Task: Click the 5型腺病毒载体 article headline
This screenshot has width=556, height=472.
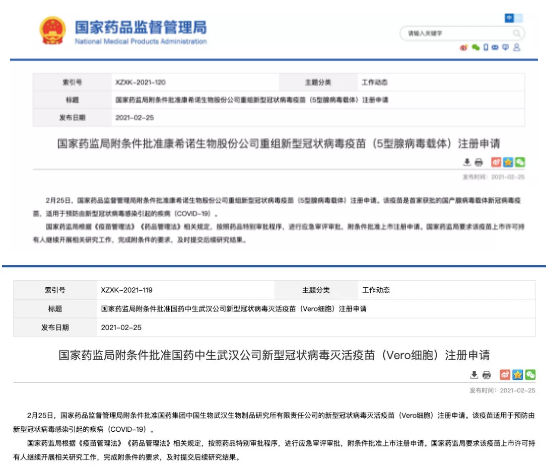Action: tap(279, 144)
